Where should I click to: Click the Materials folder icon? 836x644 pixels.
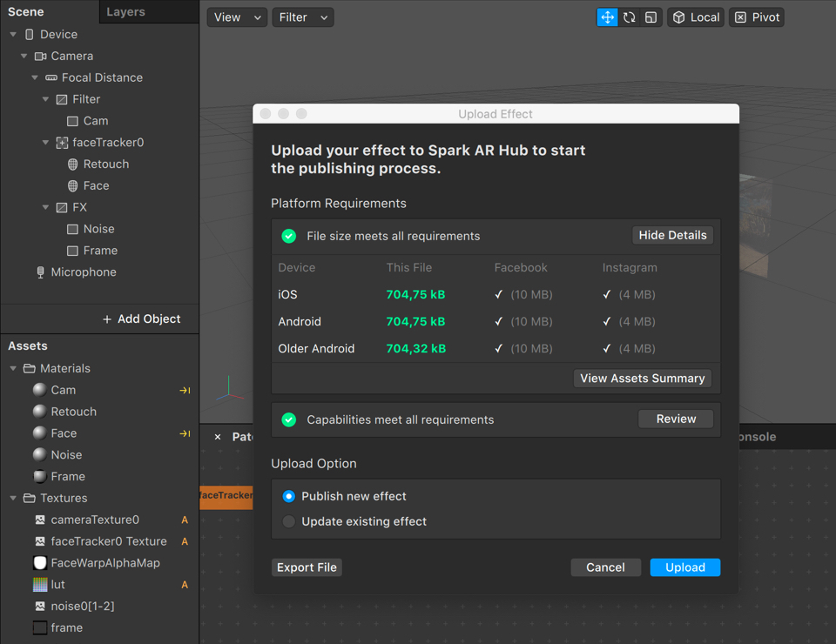(x=30, y=368)
